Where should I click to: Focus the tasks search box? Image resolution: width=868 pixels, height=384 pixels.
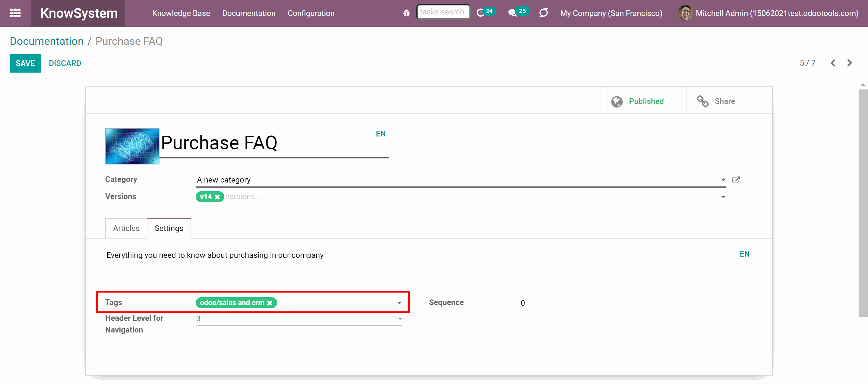pyautogui.click(x=443, y=12)
